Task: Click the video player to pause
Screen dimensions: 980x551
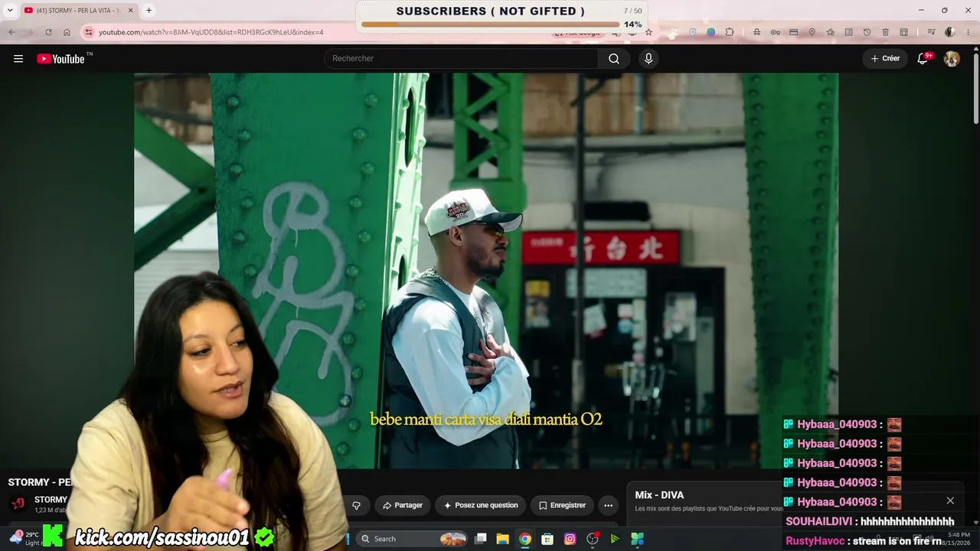Action: pyautogui.click(x=486, y=270)
